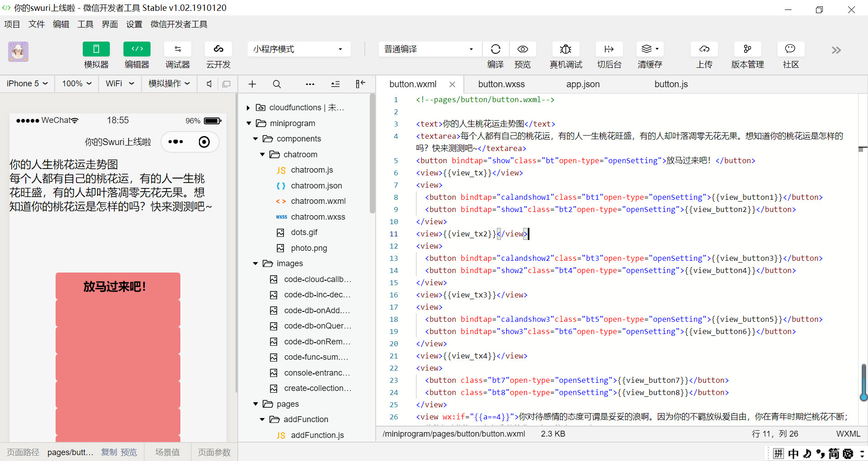Viewport: 868px width, 461px height.
Task: Click the search icon in file explorer
Action: [277, 84]
